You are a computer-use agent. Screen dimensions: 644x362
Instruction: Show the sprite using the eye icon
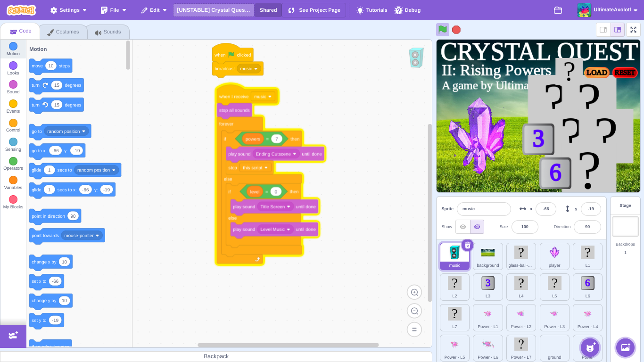[x=463, y=227]
